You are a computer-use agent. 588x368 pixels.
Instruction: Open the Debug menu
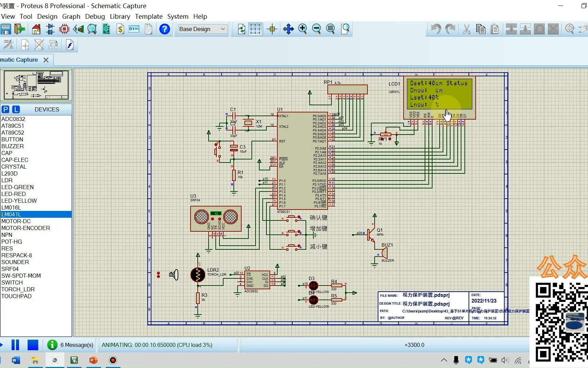(x=95, y=16)
